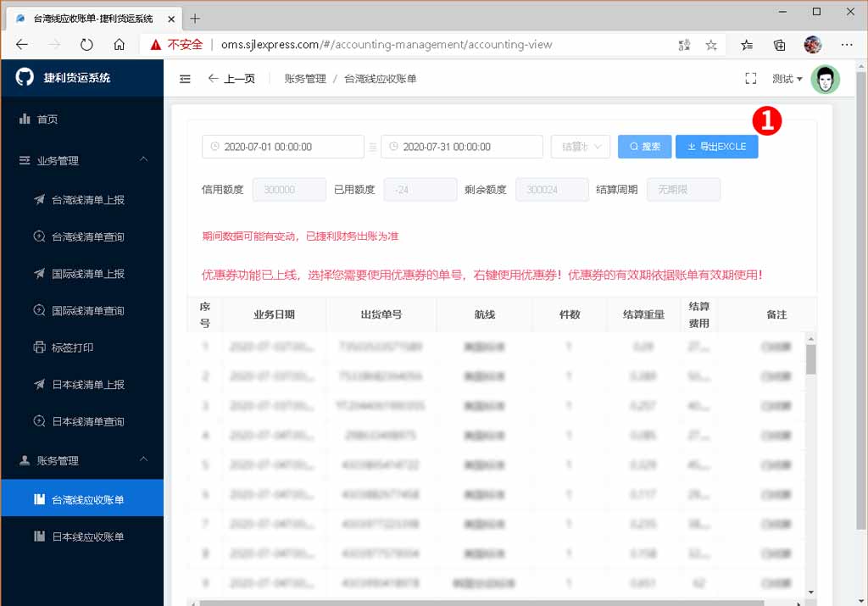Click the browser profile avatar
This screenshot has width=868, height=606.
point(813,45)
